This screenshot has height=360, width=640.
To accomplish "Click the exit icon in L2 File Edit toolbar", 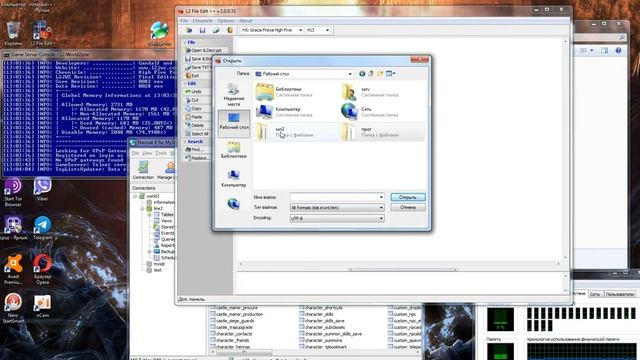I will coord(230,30).
